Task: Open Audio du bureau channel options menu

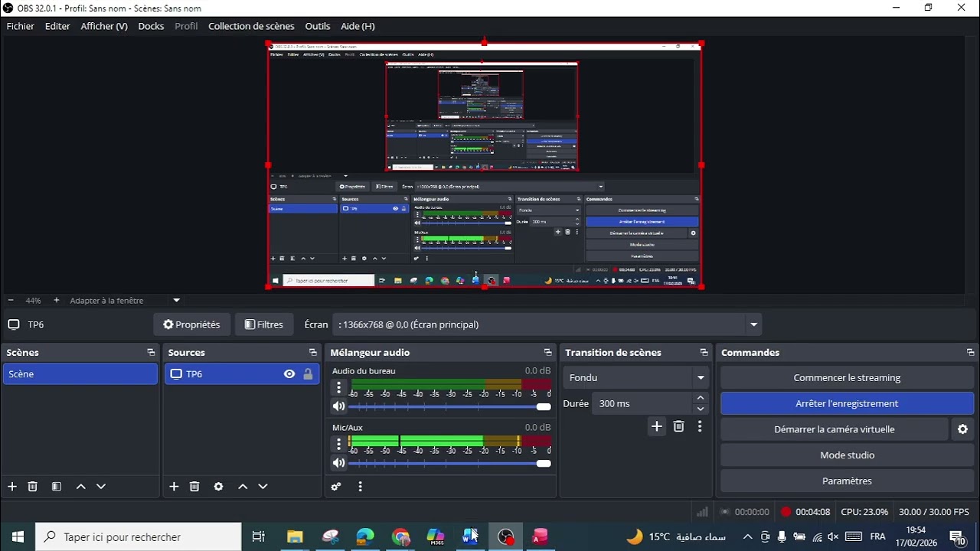Action: pyautogui.click(x=338, y=387)
